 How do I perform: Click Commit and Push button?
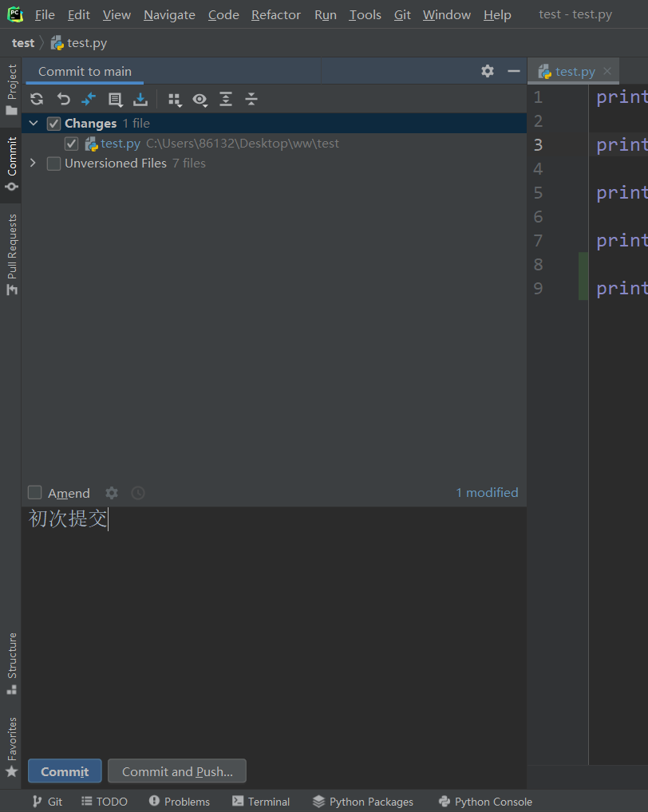pos(177,771)
